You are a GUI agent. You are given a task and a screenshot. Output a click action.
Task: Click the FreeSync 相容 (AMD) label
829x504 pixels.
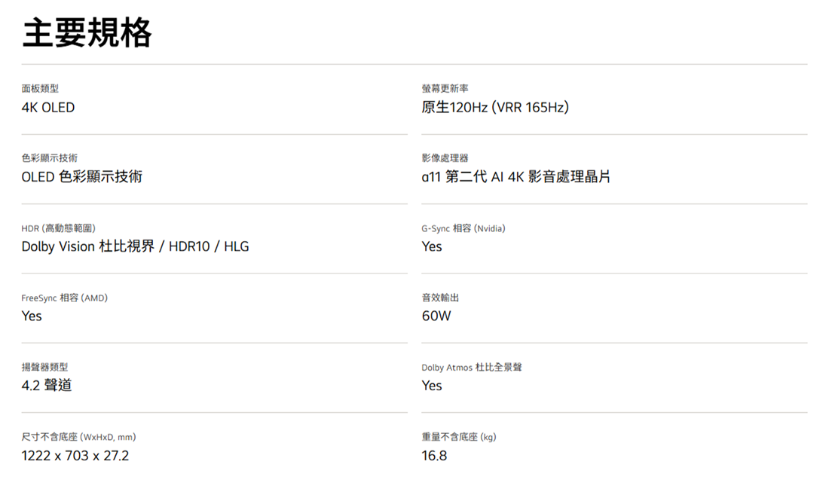[x=64, y=298]
